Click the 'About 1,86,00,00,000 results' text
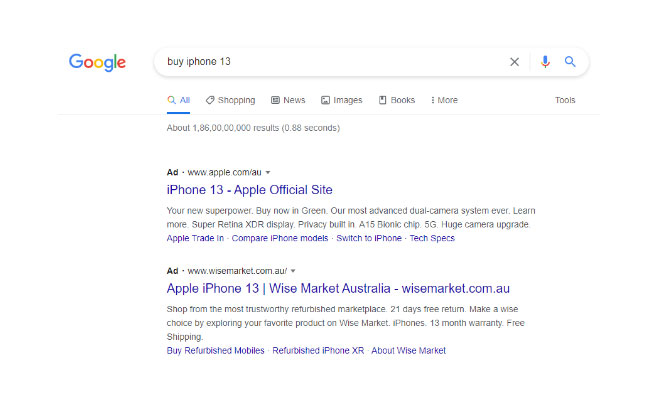 (x=253, y=128)
